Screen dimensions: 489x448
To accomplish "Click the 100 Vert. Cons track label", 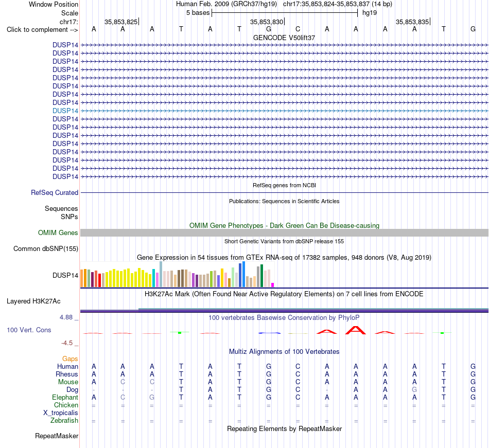I will [29, 330].
